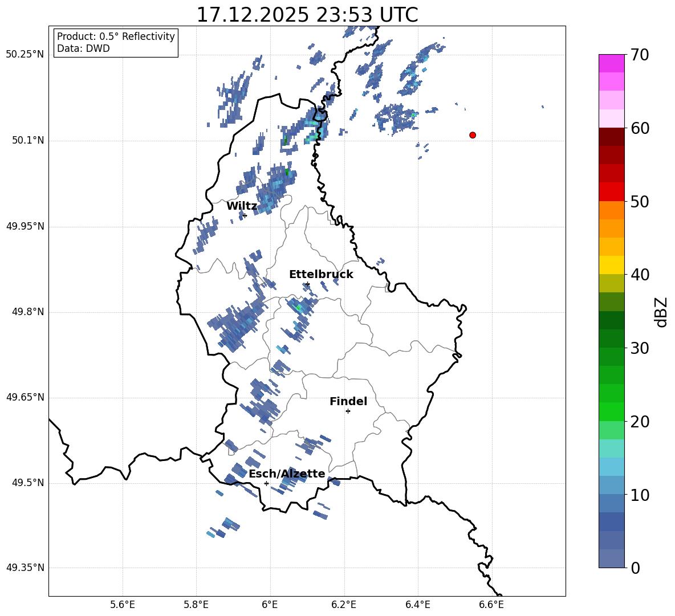Screen dimensions: 675x616
Task: Click the Findel location label
Action: click(348, 401)
